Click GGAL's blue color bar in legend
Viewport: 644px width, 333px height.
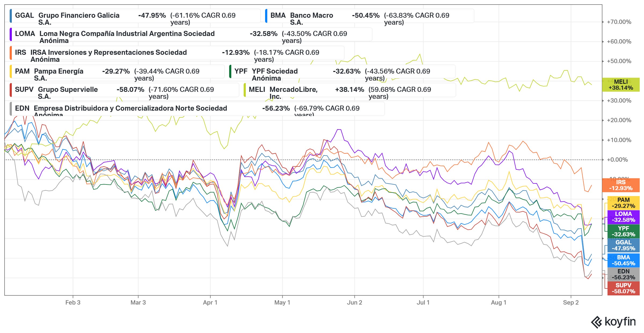click(x=11, y=16)
